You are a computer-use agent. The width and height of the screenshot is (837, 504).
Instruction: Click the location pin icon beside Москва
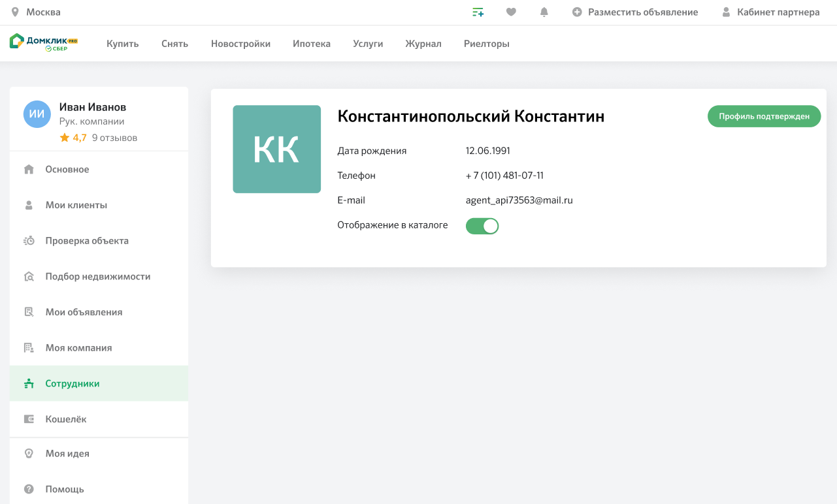(15, 12)
